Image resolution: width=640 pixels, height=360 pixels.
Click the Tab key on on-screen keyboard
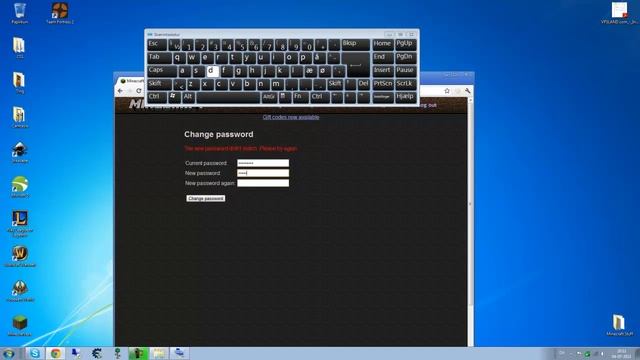coord(159,58)
